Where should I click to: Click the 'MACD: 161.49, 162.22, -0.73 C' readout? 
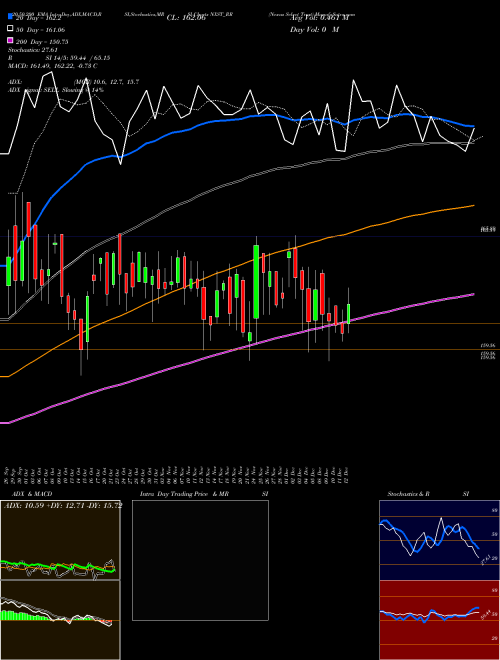coord(53,66)
